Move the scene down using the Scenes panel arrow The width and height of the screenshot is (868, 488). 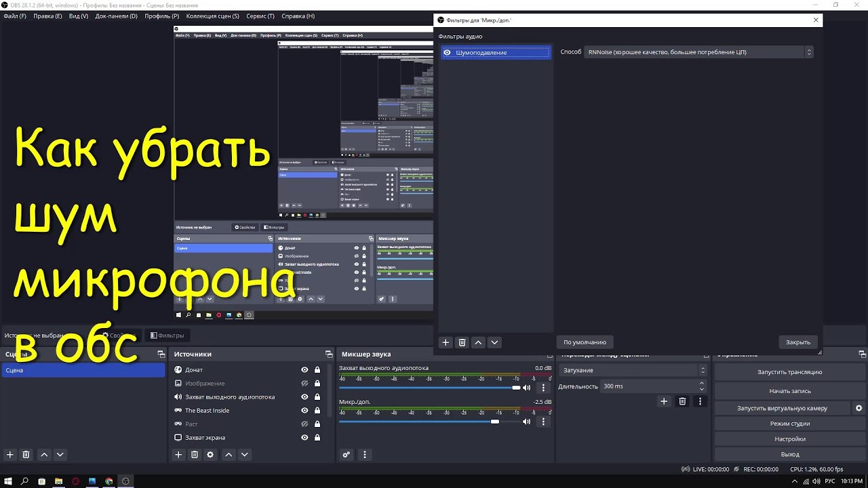tap(60, 455)
